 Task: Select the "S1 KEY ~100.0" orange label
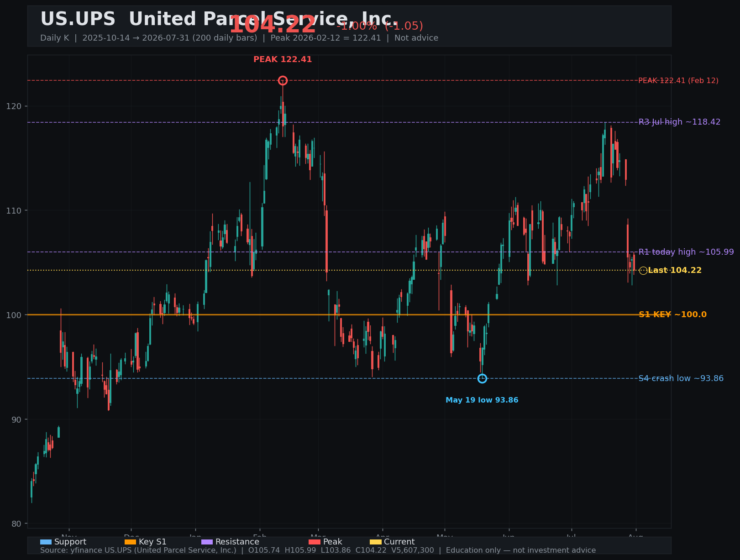tap(672, 315)
